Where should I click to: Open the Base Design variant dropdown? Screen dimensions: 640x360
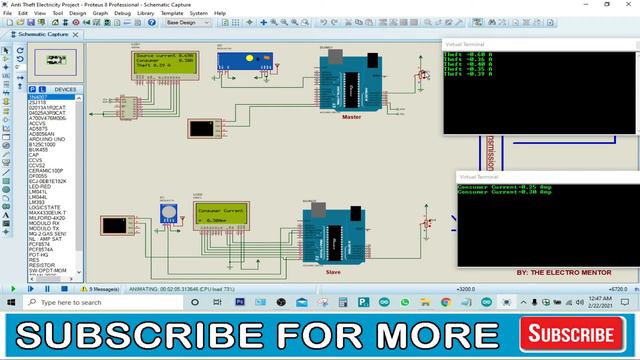188,22
